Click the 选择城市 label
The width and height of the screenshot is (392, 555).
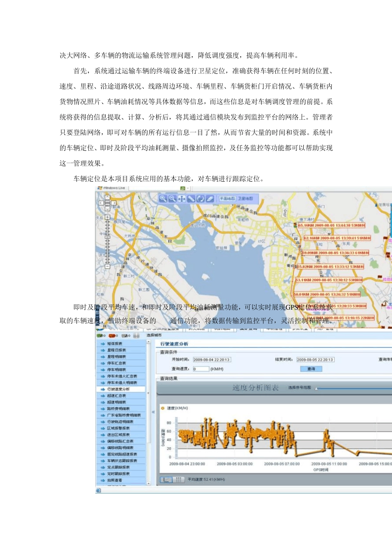point(154,335)
